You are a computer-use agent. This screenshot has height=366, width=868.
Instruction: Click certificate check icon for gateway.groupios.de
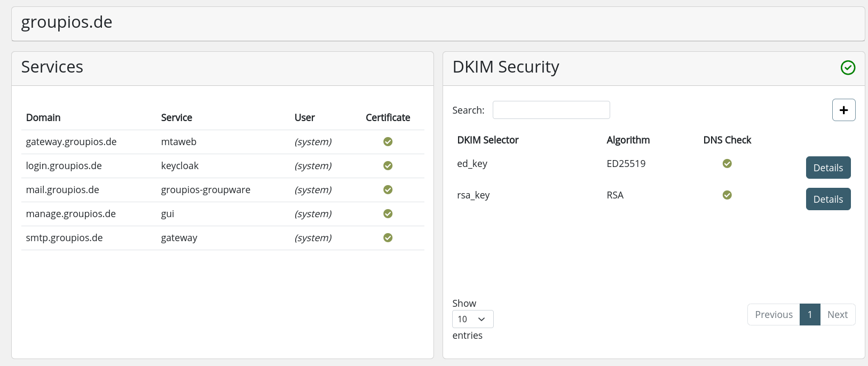pos(388,141)
